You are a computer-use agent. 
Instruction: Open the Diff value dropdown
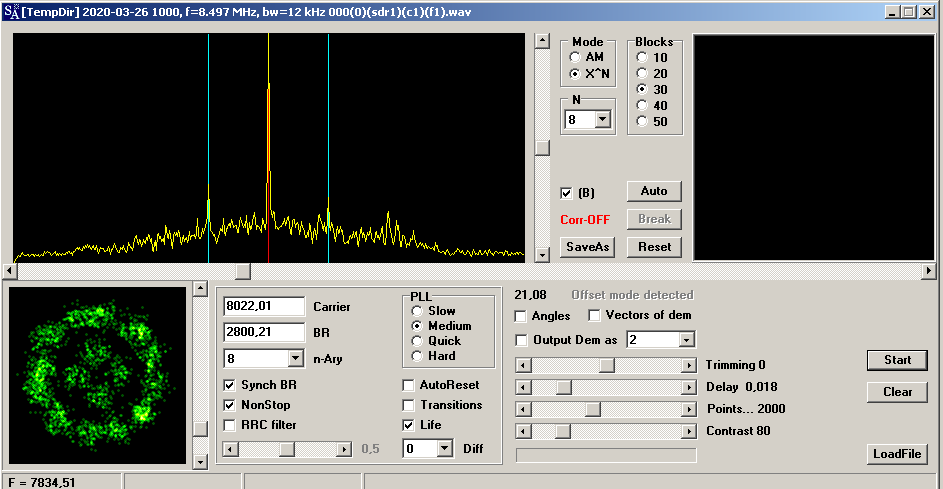point(445,449)
